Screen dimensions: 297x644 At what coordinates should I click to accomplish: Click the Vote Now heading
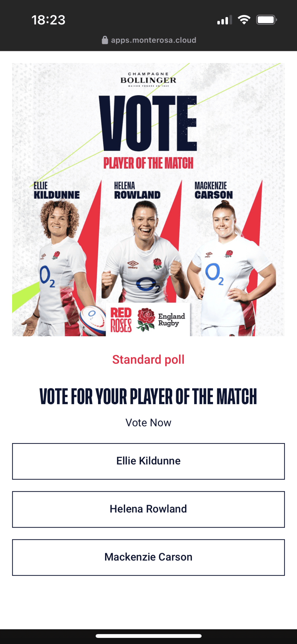(x=148, y=422)
